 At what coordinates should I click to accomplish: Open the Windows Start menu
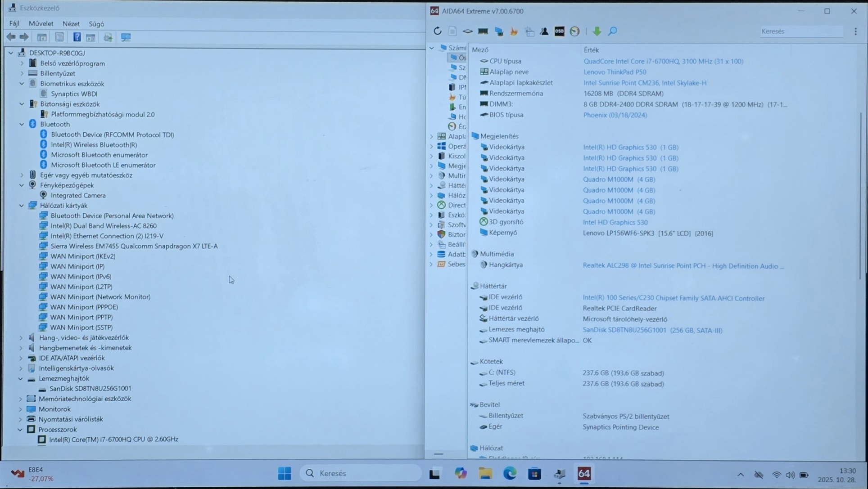coord(284,473)
